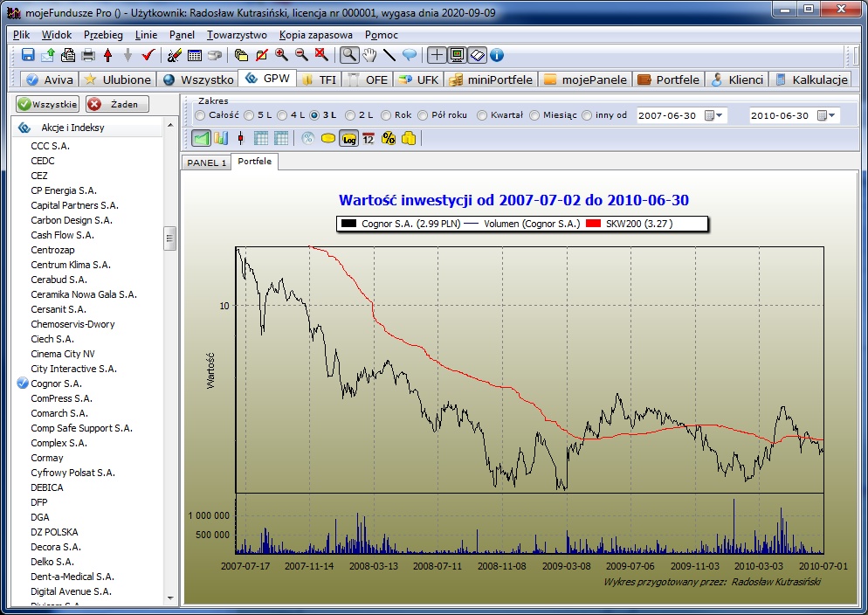
Task: Click the red checkmark toolbar icon
Action: [148, 55]
